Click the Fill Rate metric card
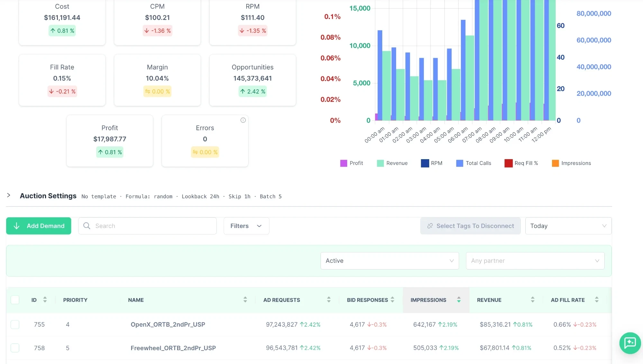Image resolution: width=643 pixels, height=364 pixels. [x=62, y=80]
